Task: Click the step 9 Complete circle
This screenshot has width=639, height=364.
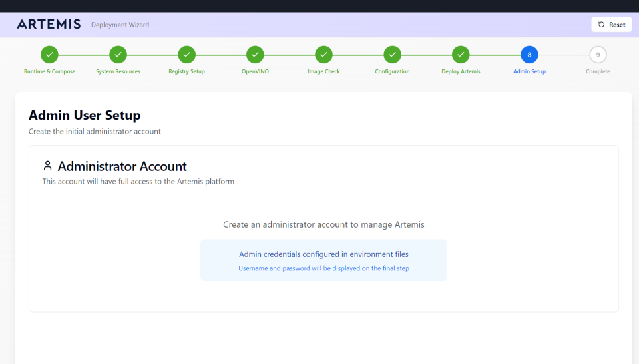Action: pos(598,55)
